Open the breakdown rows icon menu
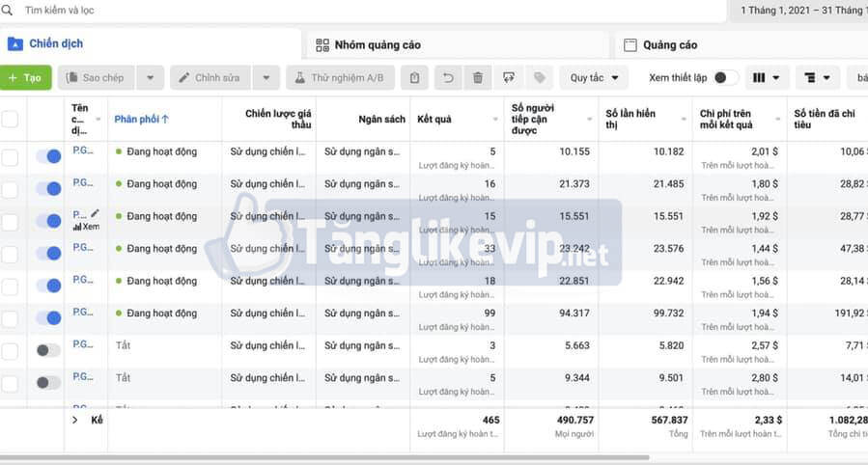This screenshot has width=868, height=465. click(818, 78)
